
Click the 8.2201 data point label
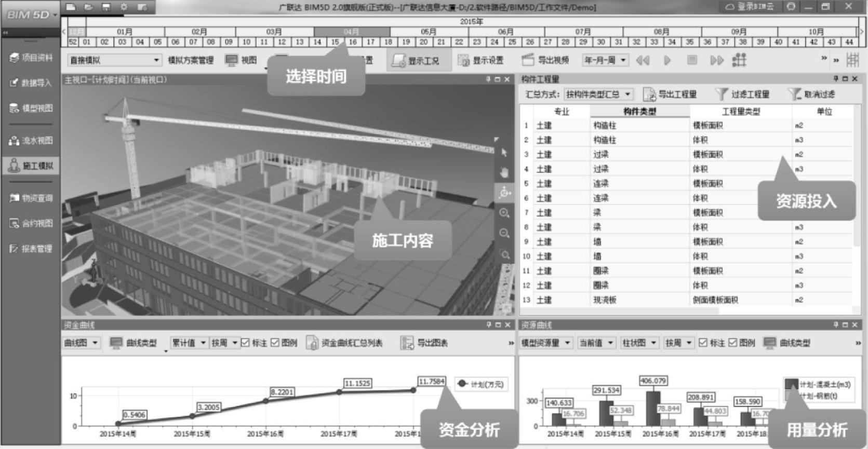click(x=282, y=392)
